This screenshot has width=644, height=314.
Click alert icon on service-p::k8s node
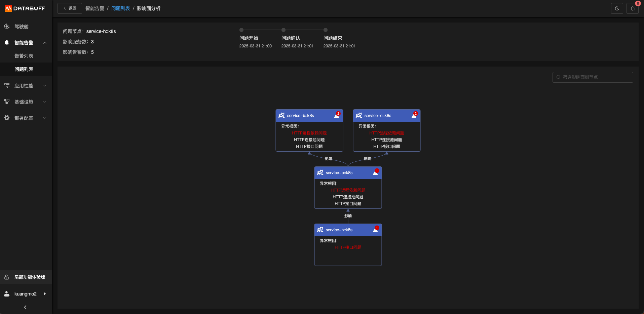pos(375,172)
